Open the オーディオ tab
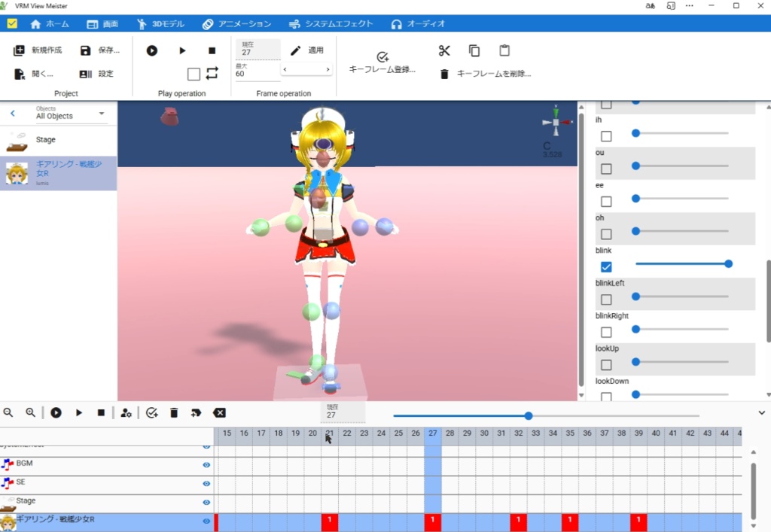771x532 pixels. tap(418, 23)
